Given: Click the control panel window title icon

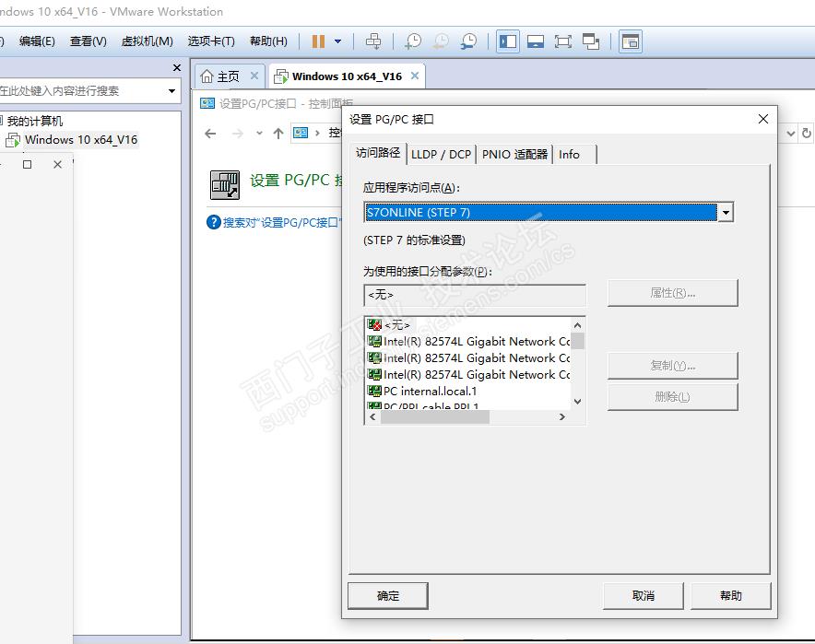Looking at the screenshot, I should [x=207, y=103].
